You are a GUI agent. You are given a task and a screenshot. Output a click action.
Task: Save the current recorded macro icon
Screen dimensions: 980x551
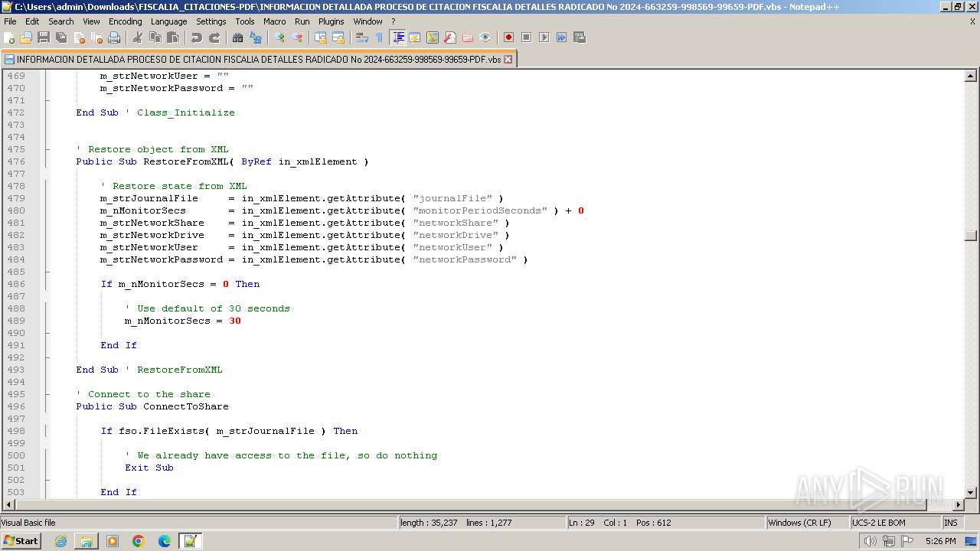tap(579, 37)
